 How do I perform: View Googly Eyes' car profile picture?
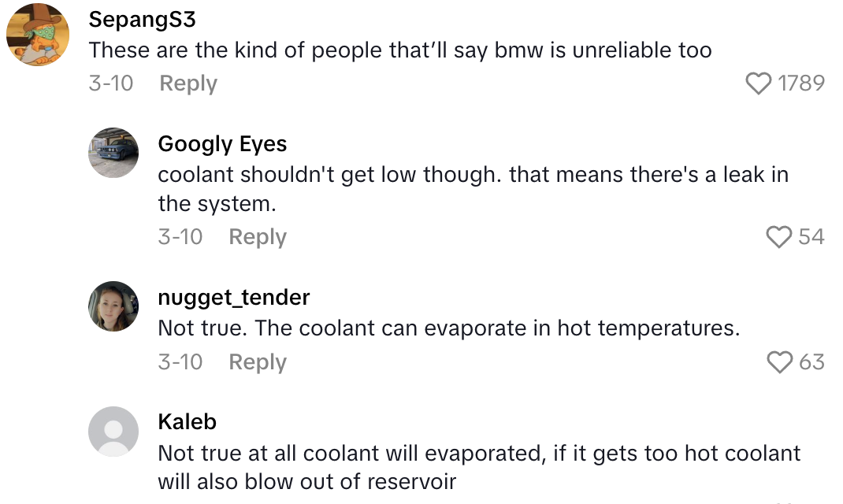click(x=113, y=153)
